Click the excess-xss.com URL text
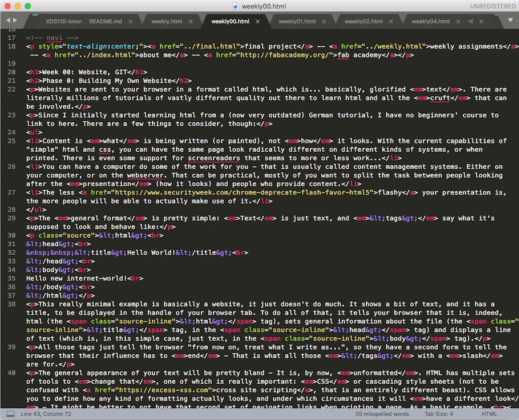The width and height of the screenshot is (519, 420). tap(164, 390)
